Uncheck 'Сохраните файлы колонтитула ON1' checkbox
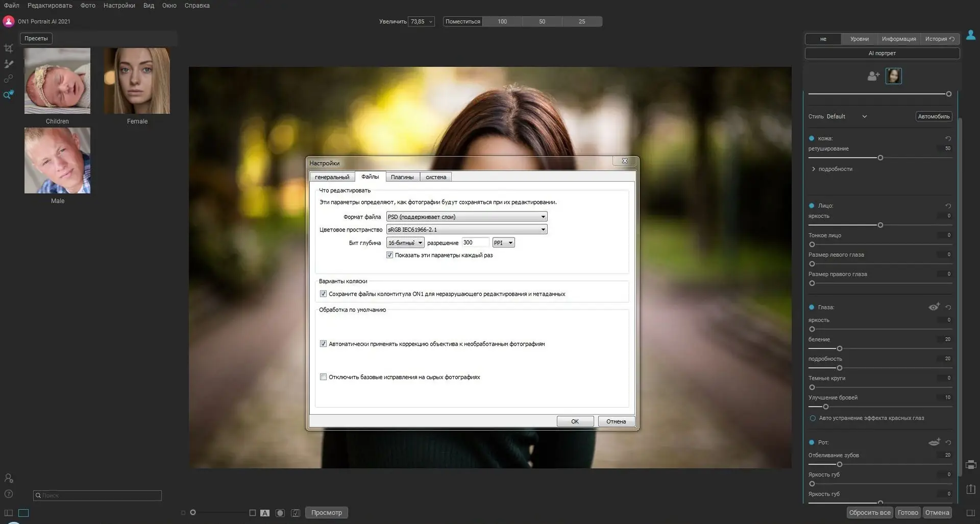980x524 pixels. [x=323, y=294]
